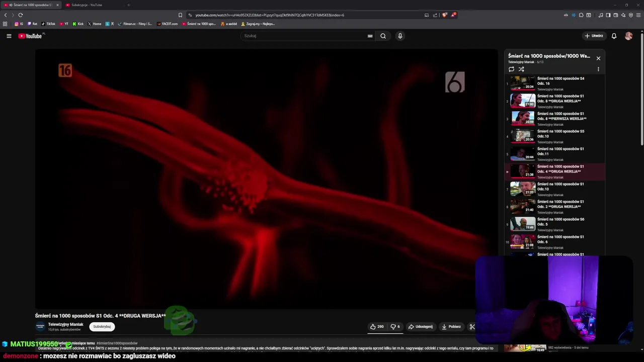Open the Brave VPN shield icon
The height and width of the screenshot is (362, 644).
pos(631,15)
